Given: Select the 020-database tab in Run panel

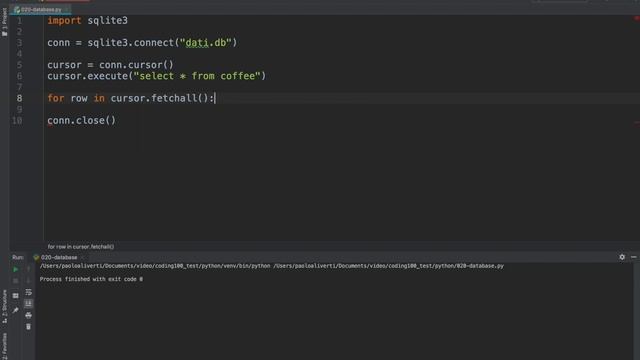Looking at the screenshot, I should click(59, 257).
